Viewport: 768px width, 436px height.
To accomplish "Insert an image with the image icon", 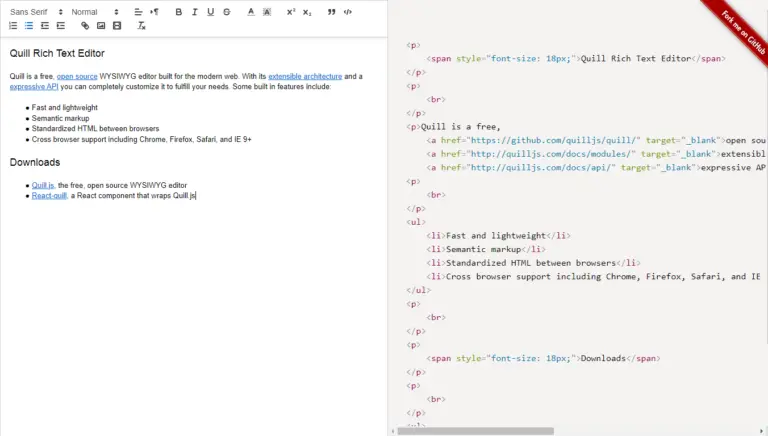I will click(101, 25).
